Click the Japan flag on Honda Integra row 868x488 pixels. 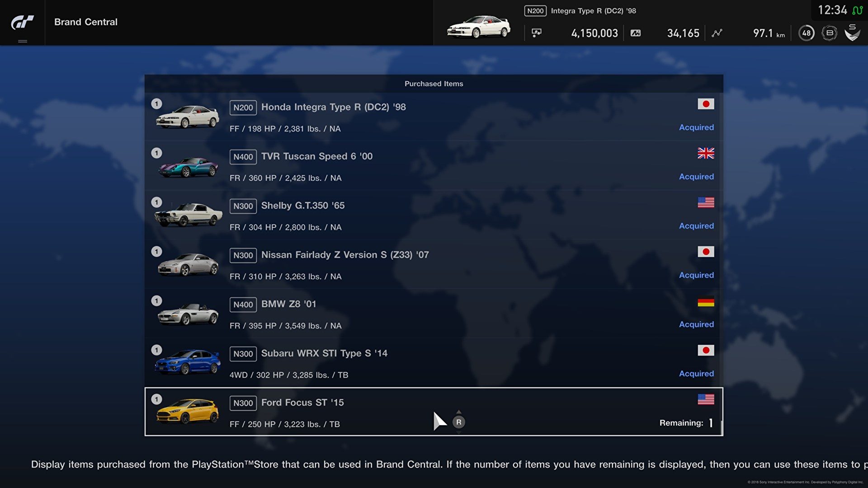tap(706, 104)
